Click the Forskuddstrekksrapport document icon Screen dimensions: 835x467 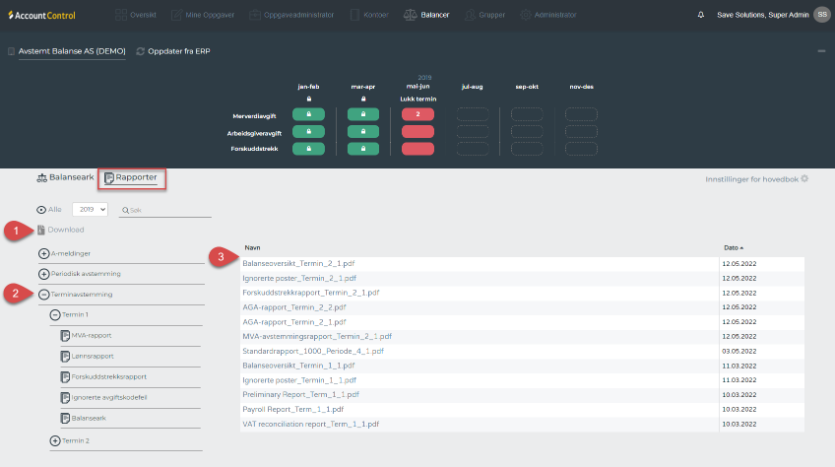coord(66,377)
